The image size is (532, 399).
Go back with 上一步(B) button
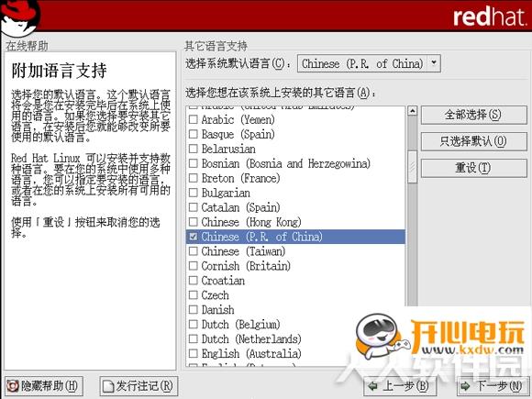pos(400,386)
